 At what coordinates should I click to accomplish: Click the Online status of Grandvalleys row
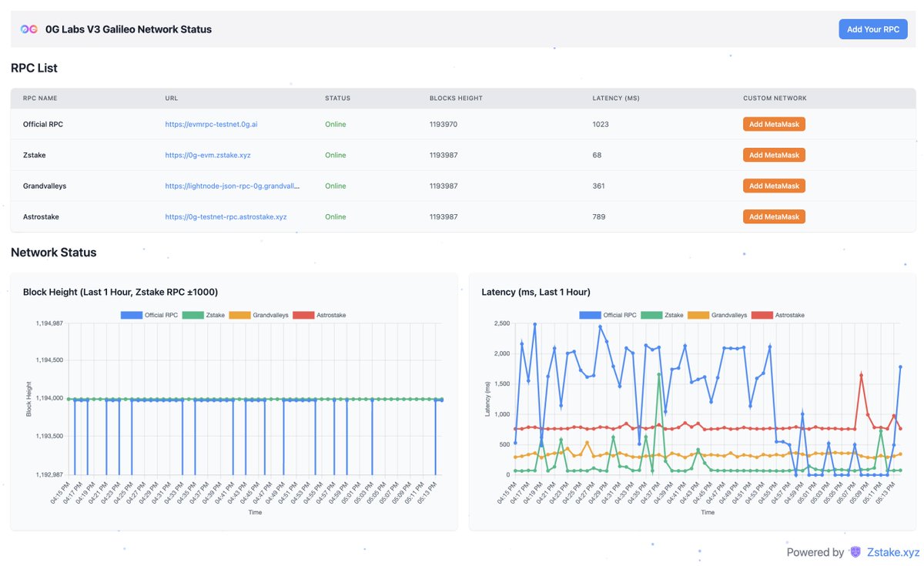(335, 186)
